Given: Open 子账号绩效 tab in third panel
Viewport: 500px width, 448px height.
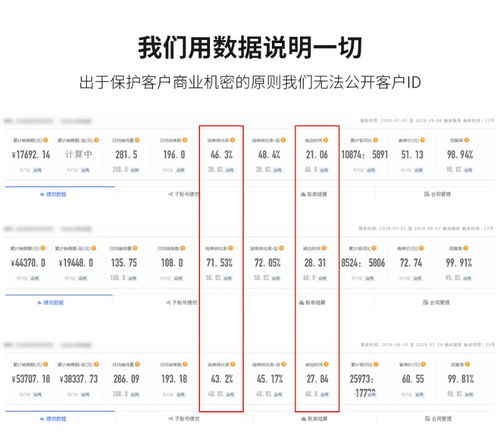Looking at the screenshot, I should coord(184,419).
